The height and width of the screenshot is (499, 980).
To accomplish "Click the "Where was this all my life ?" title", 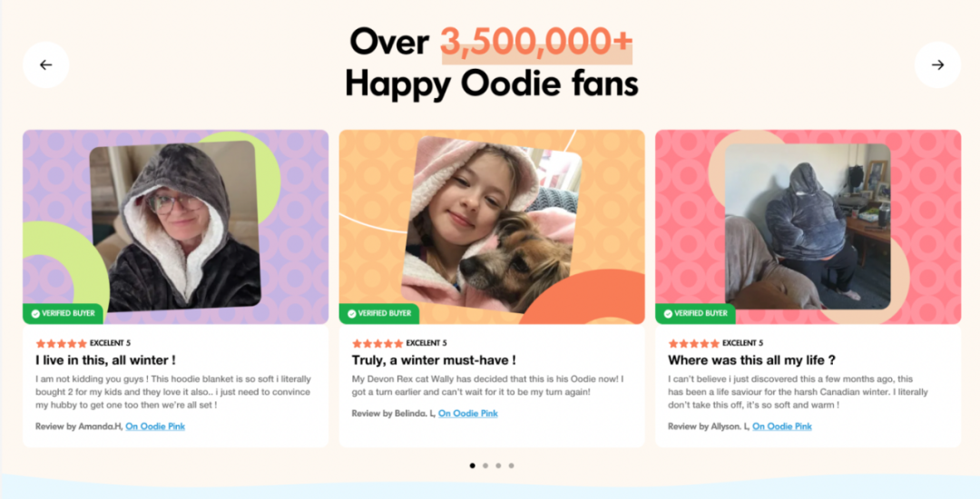I will pos(752,360).
